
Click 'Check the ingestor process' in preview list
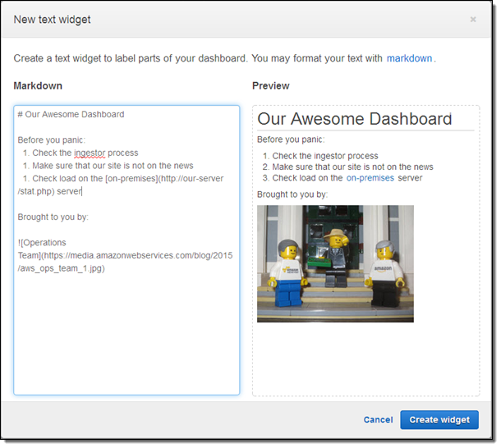click(324, 156)
